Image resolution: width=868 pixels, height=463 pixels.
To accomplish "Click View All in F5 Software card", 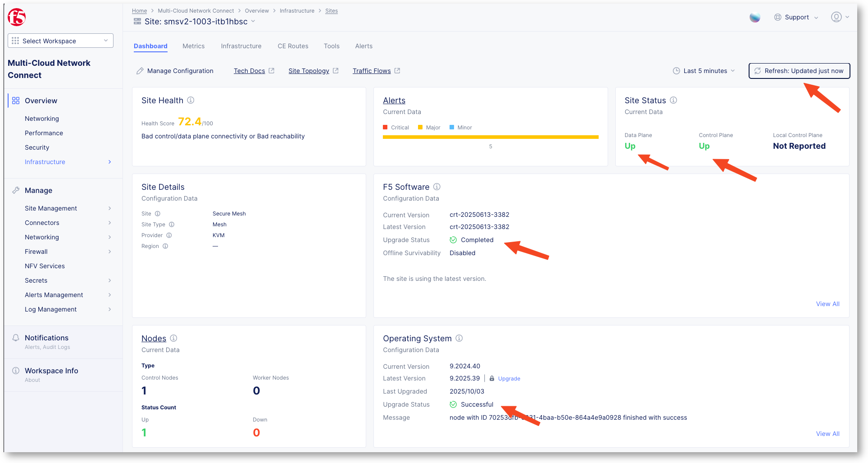I will point(827,304).
